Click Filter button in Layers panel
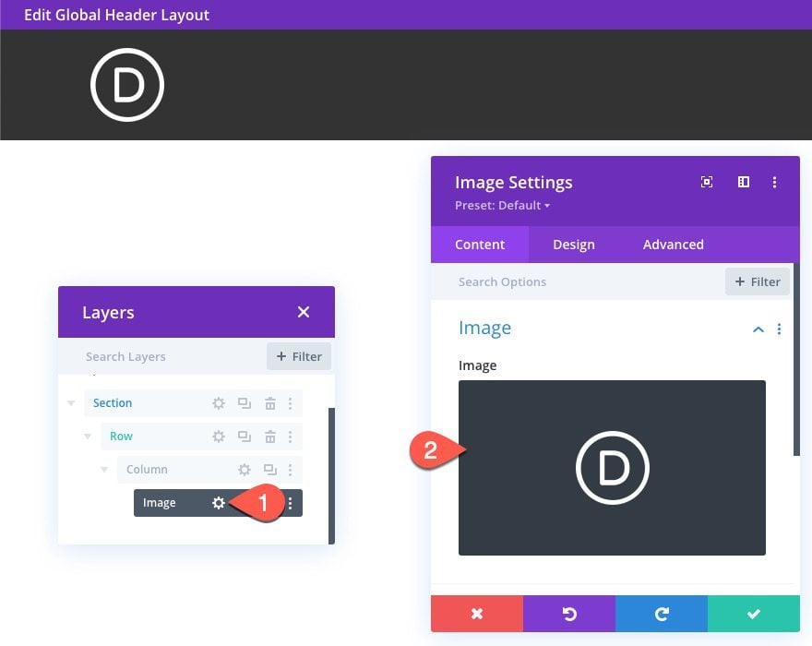812x646 pixels. (299, 356)
